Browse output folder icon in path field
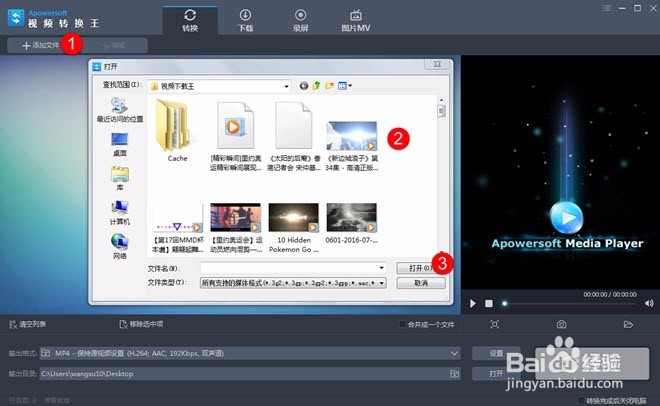The height and width of the screenshot is (406, 660). (454, 374)
